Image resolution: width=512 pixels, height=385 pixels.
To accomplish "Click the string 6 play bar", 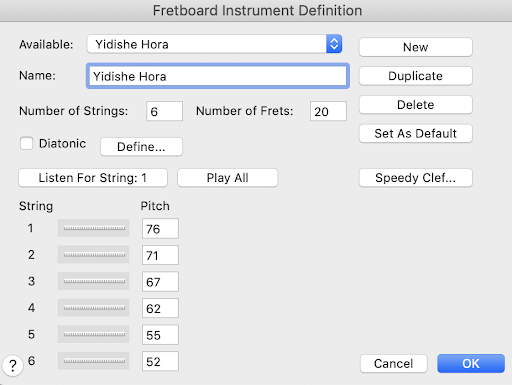I will (x=93, y=361).
